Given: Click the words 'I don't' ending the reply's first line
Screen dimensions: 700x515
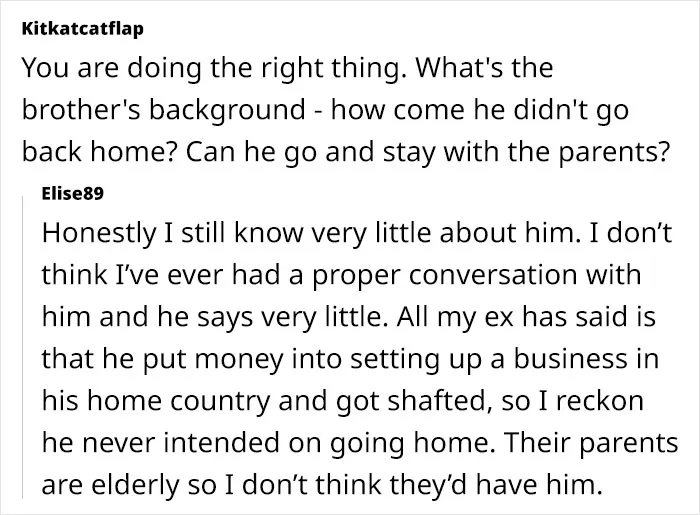Looking at the screenshot, I should pyautogui.click(x=631, y=233).
